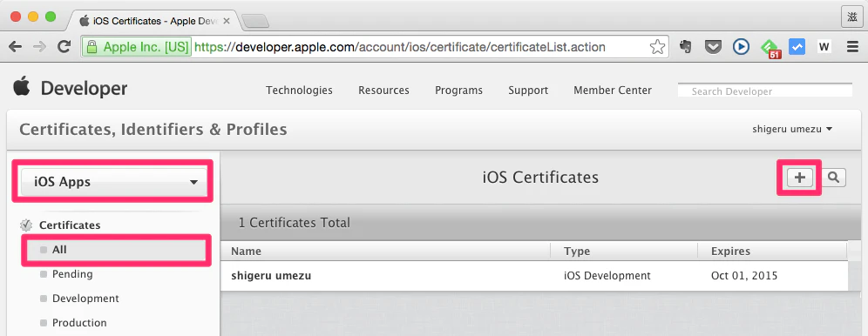Click the browser forward arrow
The height and width of the screenshot is (336, 868).
pos(39,47)
